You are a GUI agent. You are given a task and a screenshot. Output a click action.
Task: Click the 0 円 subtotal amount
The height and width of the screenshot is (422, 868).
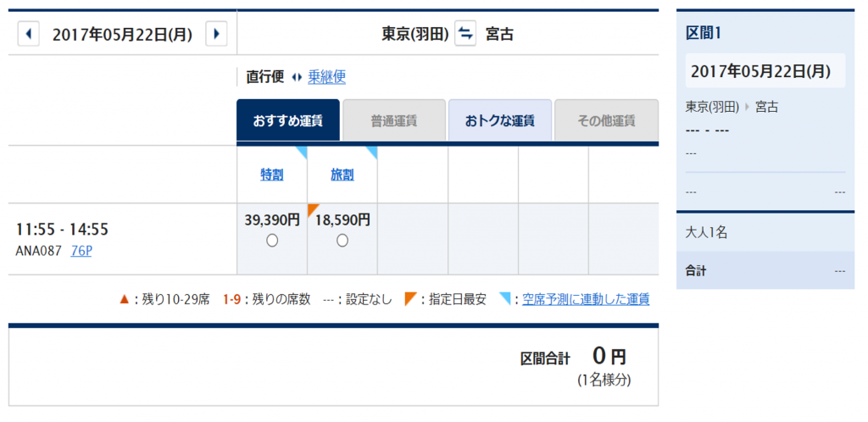pyautogui.click(x=609, y=356)
